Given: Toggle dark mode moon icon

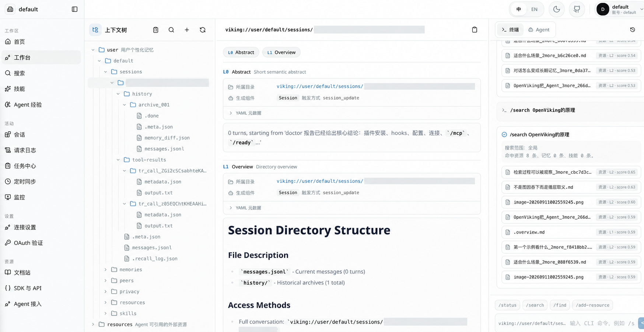Looking at the screenshot, I should coord(556,9).
